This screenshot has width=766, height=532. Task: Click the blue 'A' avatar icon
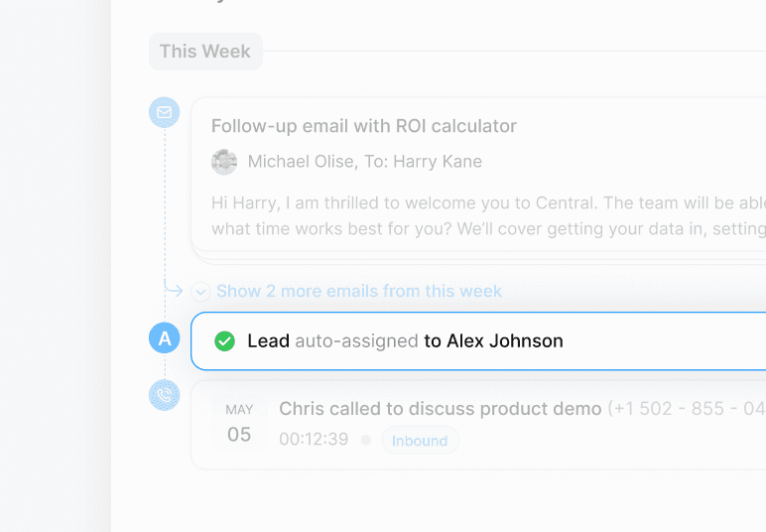(164, 338)
